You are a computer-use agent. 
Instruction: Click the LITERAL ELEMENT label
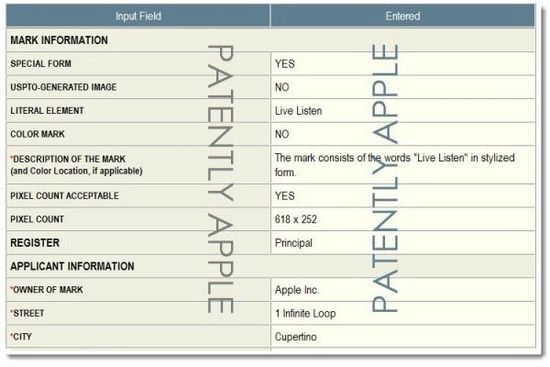pyautogui.click(x=47, y=111)
